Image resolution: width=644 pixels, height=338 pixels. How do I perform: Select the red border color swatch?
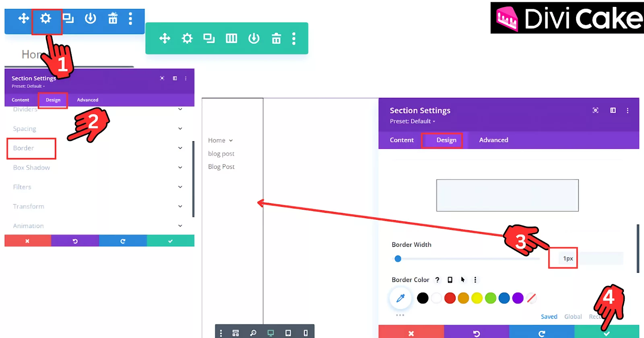[x=450, y=298]
